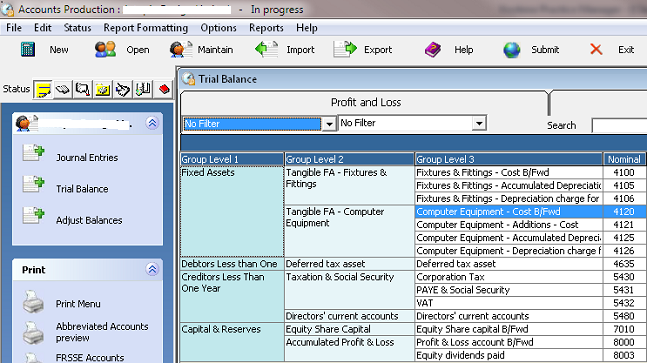Click nominal code 4635 cell
Image resolution: width=647 pixels, height=363 pixels.
(625, 264)
